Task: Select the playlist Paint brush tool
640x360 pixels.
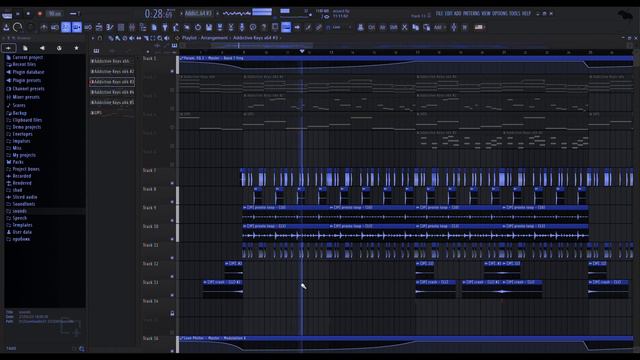Action: (118, 38)
